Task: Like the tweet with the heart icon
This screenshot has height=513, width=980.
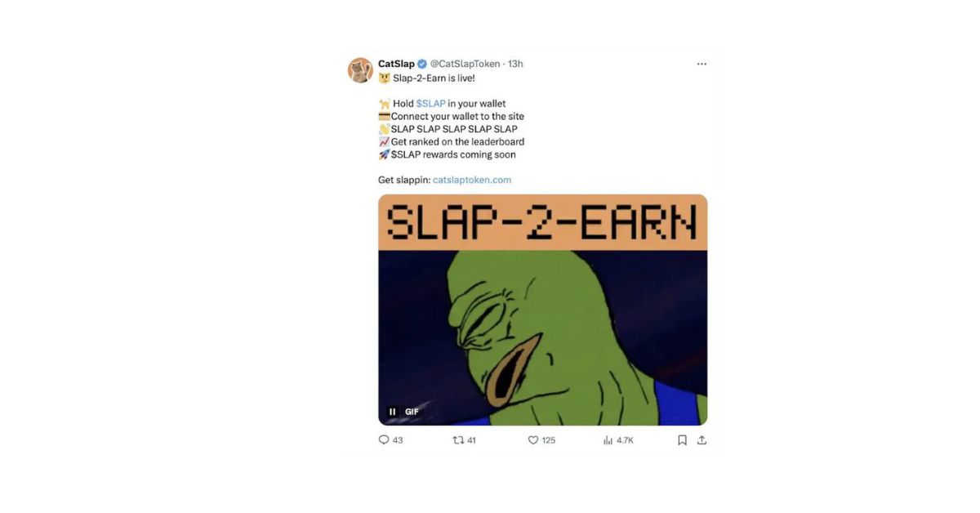Action: [x=533, y=439]
